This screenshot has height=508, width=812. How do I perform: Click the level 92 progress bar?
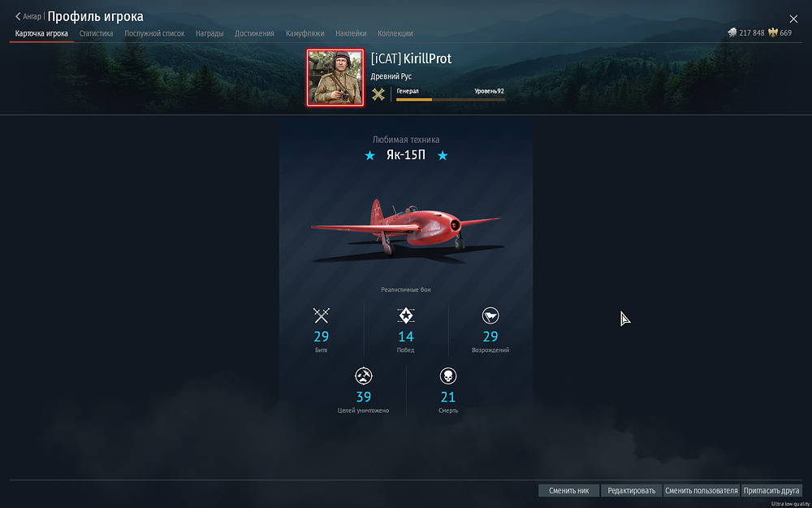[x=451, y=99]
